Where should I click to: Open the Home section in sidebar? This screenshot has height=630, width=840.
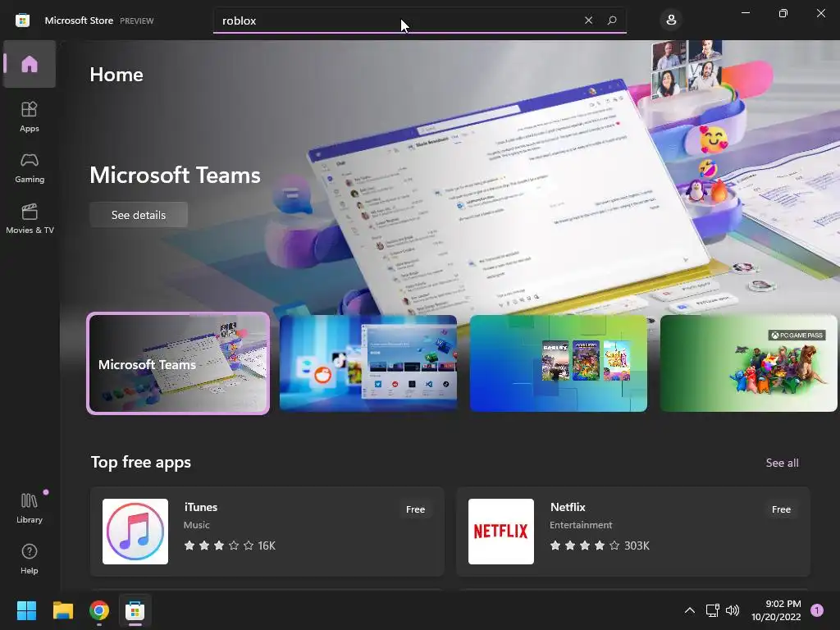tap(30, 64)
